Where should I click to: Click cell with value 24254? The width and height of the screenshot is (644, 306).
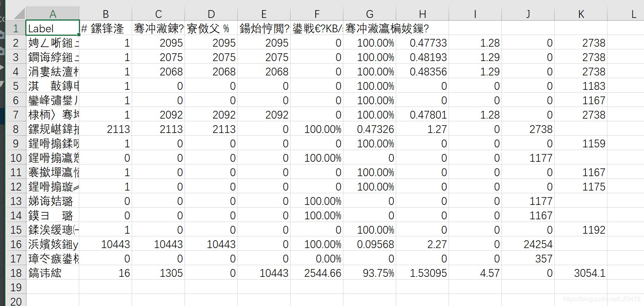528,244
